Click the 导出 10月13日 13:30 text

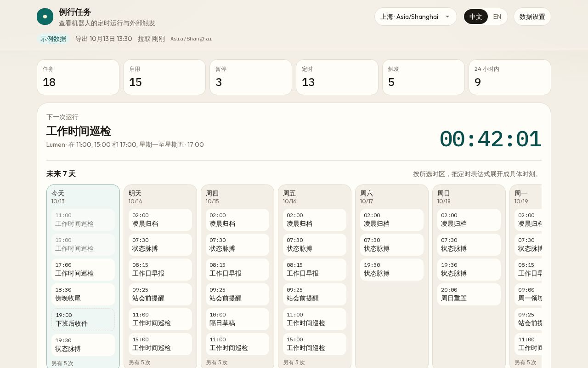click(x=104, y=39)
